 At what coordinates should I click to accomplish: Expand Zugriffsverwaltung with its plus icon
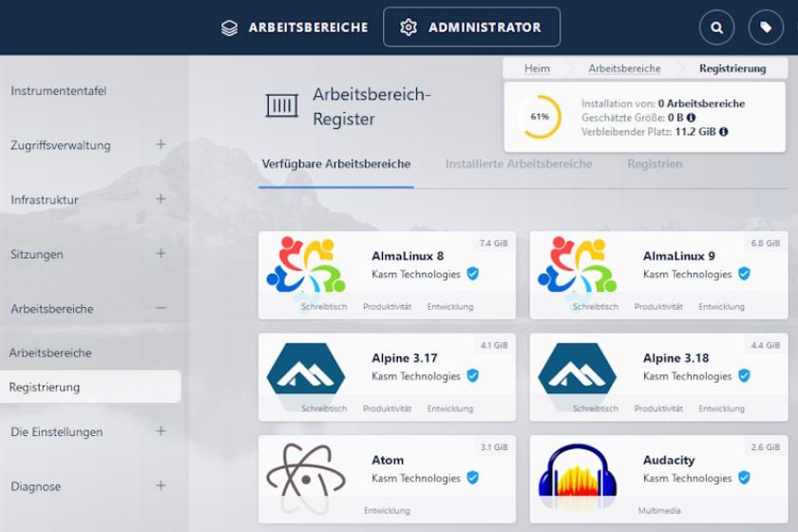161,144
